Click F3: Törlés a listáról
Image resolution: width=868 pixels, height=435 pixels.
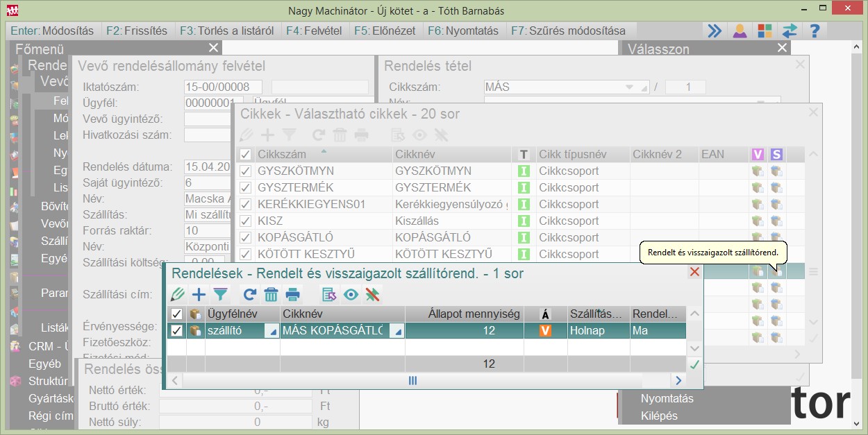[226, 31]
